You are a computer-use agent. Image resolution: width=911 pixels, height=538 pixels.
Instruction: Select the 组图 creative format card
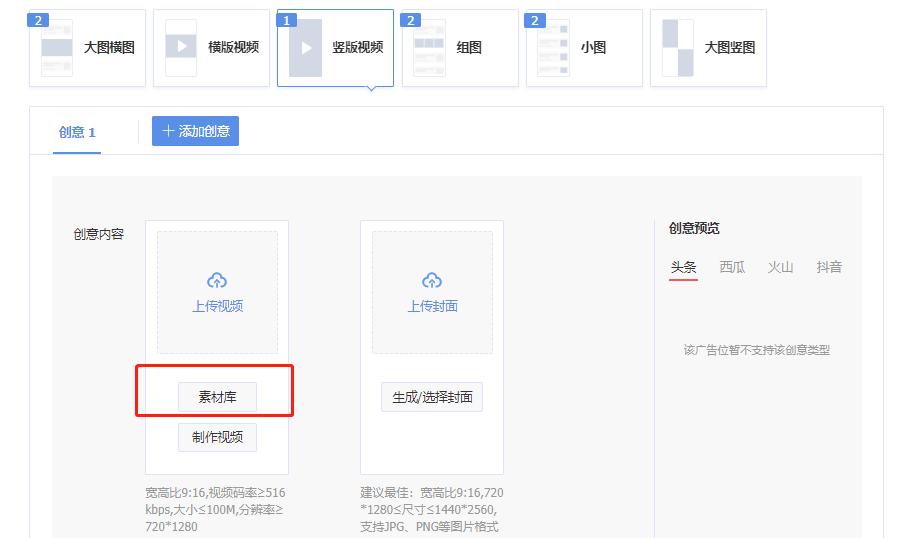[x=460, y=48]
